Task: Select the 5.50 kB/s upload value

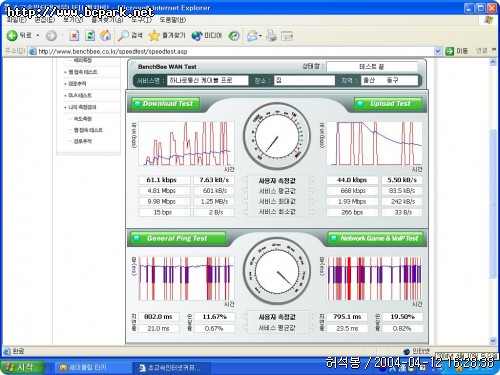Action: [402, 180]
